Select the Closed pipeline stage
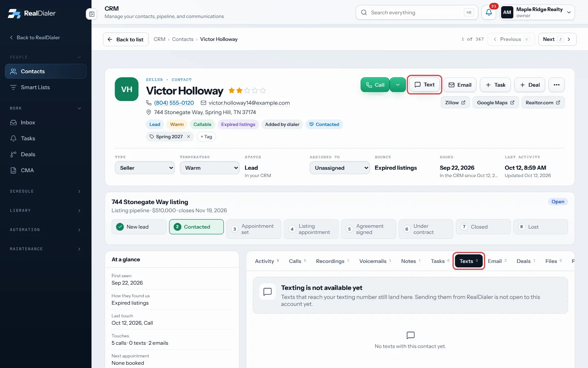The image size is (588, 368). [483, 227]
